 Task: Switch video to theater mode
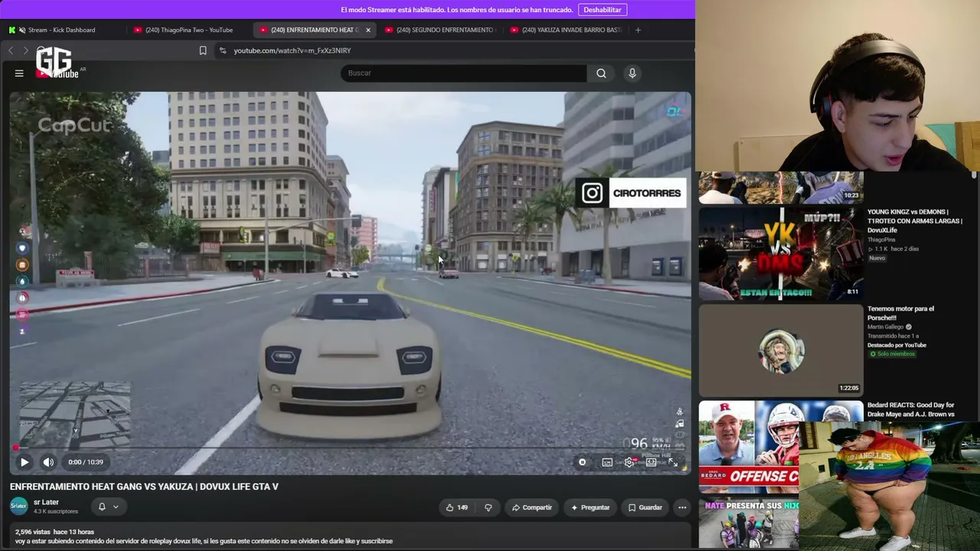[x=651, y=462]
